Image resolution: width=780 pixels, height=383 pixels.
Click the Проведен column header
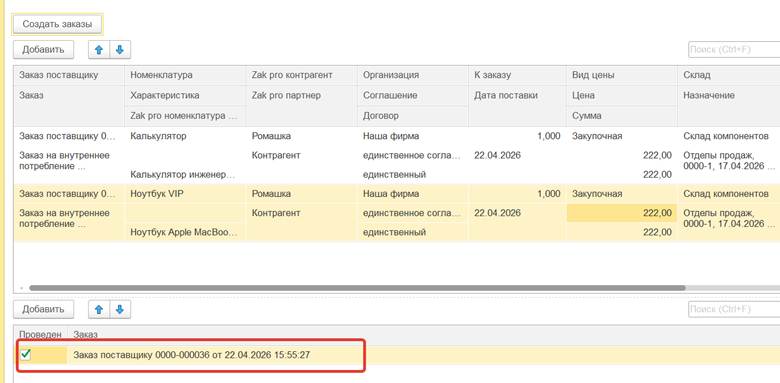(x=40, y=335)
